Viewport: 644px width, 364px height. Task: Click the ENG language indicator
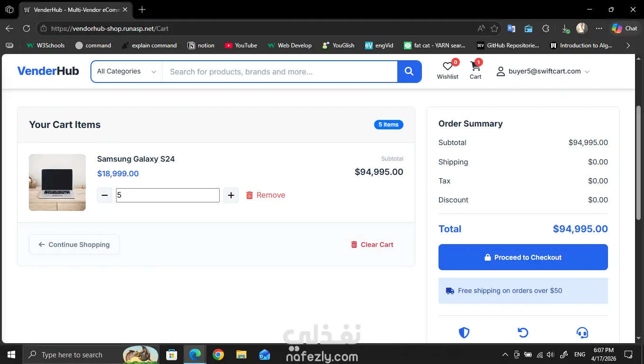580,355
